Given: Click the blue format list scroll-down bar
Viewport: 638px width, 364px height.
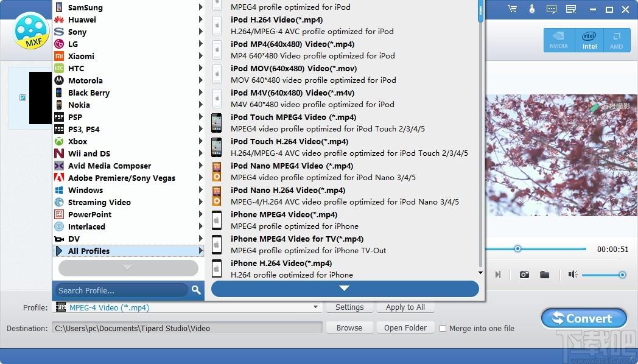Looking at the screenshot, I should coord(345,289).
